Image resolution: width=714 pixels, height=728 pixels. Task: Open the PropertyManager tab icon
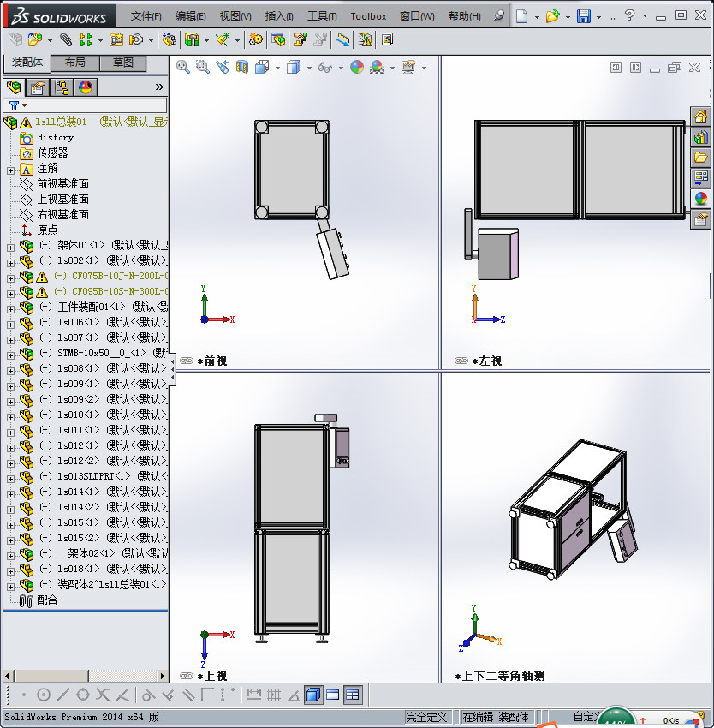38,87
